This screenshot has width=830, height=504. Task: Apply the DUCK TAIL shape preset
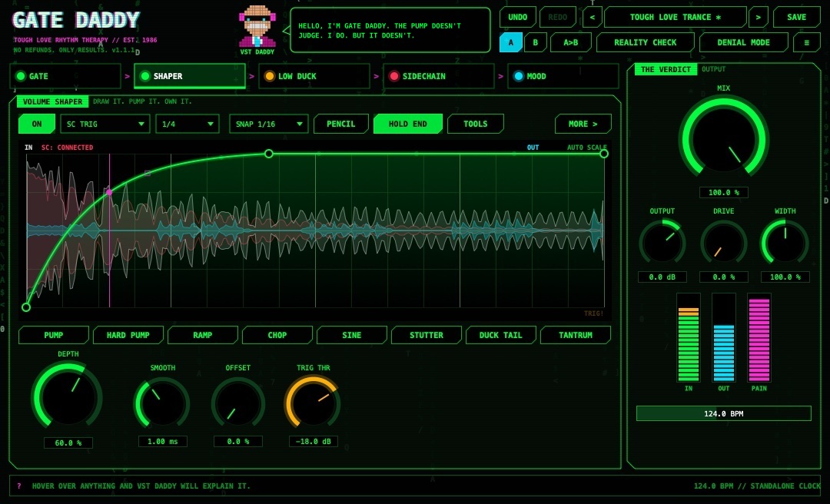point(501,335)
